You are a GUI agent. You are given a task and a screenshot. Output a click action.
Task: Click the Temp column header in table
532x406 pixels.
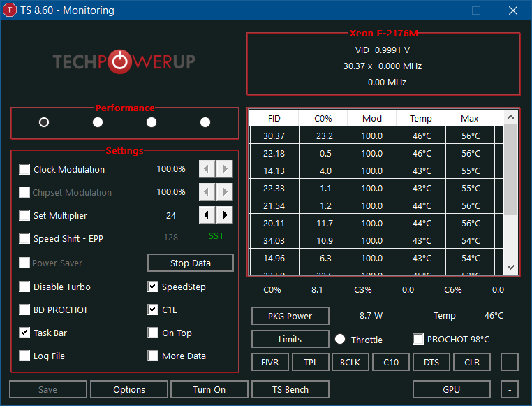click(421, 119)
